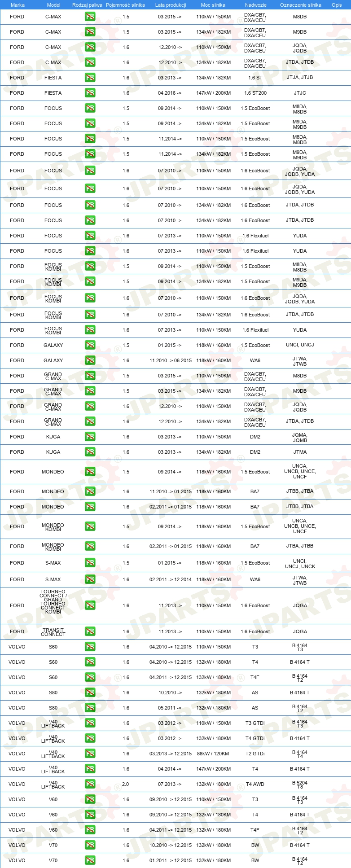Image resolution: width=351 pixels, height=868 pixels.
Task: Click the Marka column header
Action: [18, 5]
